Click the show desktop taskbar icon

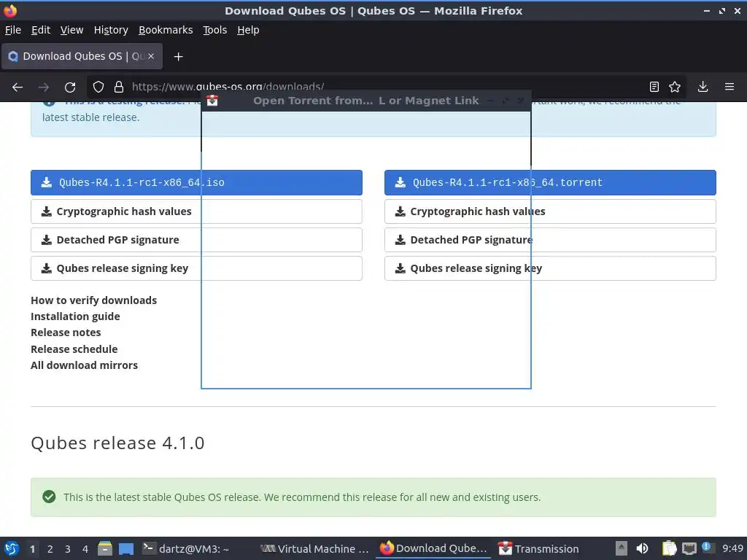coord(126,549)
